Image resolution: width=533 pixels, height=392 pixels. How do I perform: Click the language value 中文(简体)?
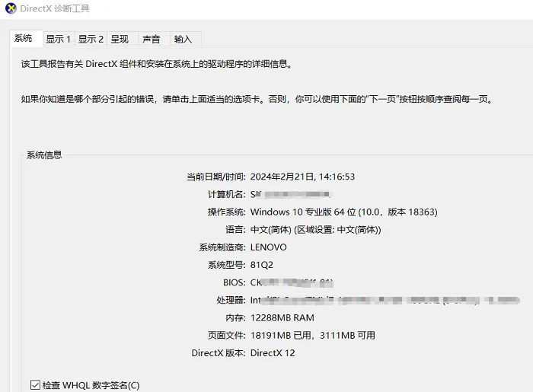click(x=315, y=230)
